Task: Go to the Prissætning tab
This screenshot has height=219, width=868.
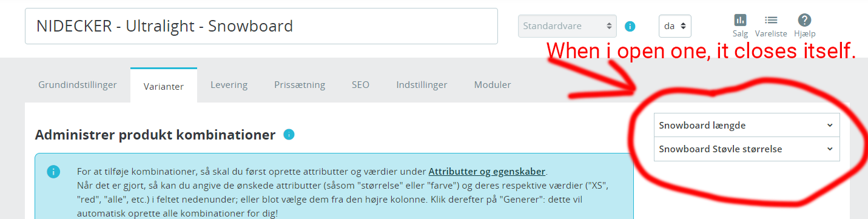Action: (x=300, y=85)
